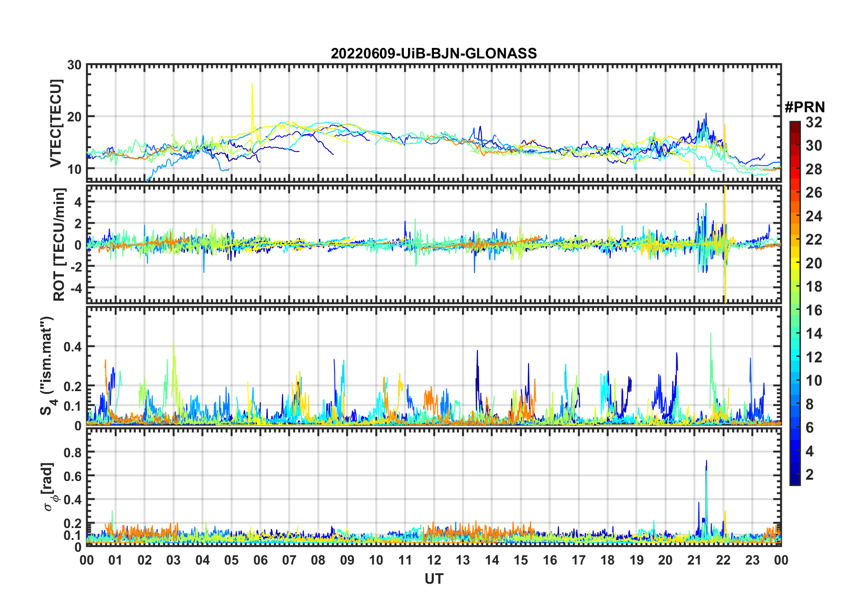868x607 pixels.
Task: Click the 12 tick label on the UT axis
Action: click(x=434, y=560)
